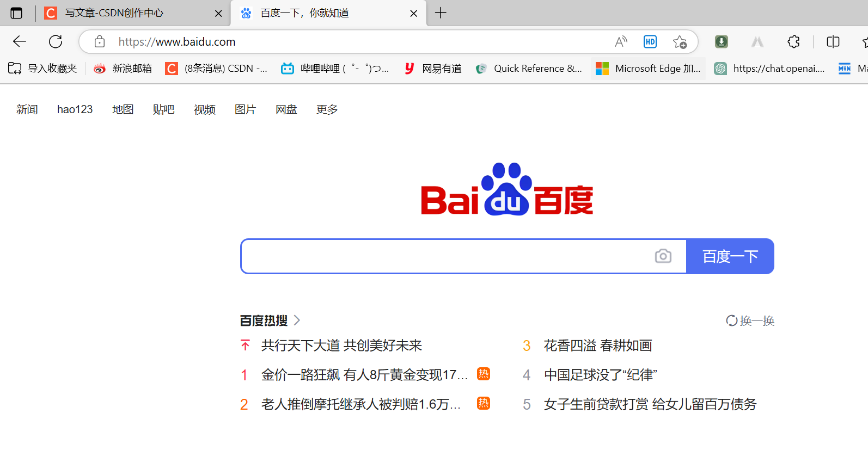Click pinned top arrow icon in hot list
The height and width of the screenshot is (469, 868).
coord(246,345)
